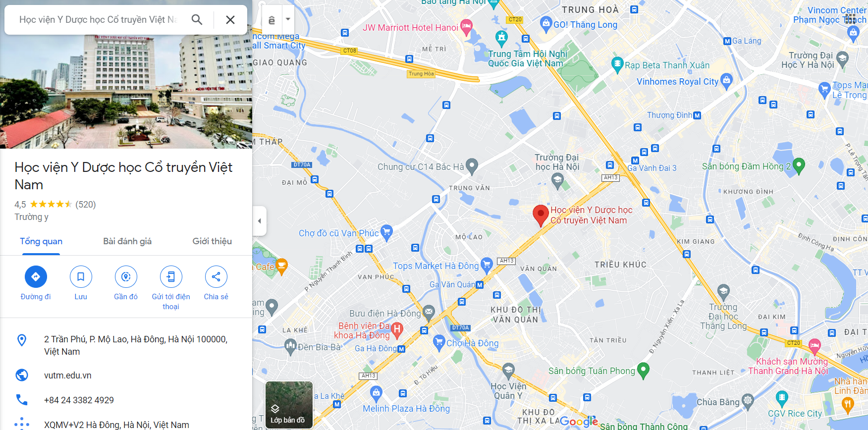Send to phone with Gửi tới điện thoại

coord(171,276)
